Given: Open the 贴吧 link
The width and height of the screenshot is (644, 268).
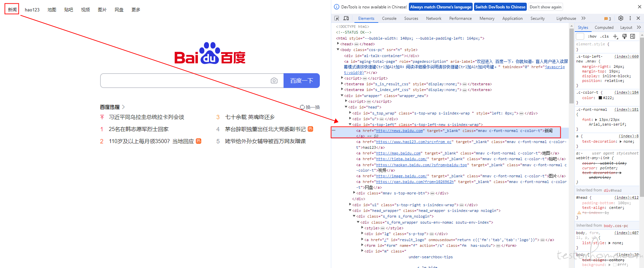Looking at the screenshot, I should click(69, 10).
